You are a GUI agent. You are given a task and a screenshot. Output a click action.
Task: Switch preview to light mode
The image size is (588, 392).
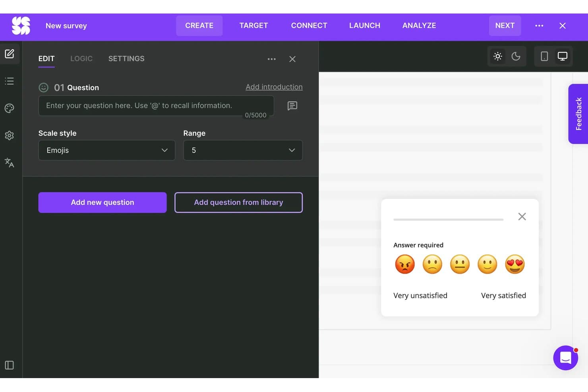pyautogui.click(x=498, y=56)
